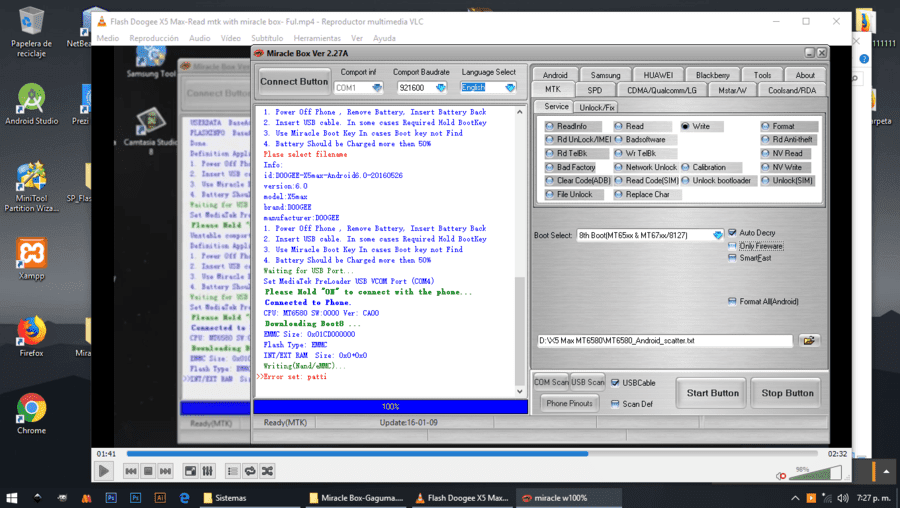Image resolution: width=900 pixels, height=508 pixels.
Task: Open Language Select dropdown
Action: (x=510, y=88)
